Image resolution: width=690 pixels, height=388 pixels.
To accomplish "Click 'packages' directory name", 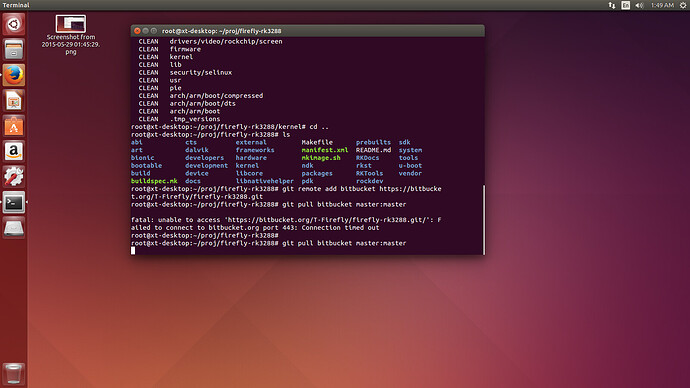I will [x=317, y=173].
